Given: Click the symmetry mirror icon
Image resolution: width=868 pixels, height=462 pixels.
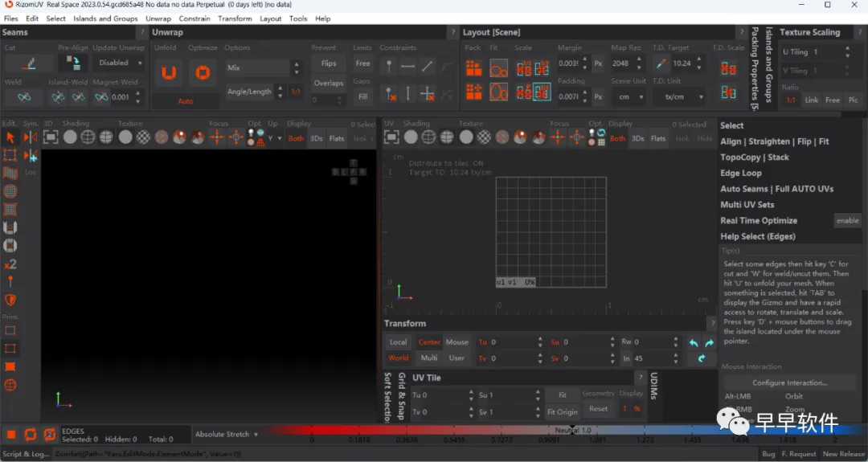Looking at the screenshot, I should 31,137.
